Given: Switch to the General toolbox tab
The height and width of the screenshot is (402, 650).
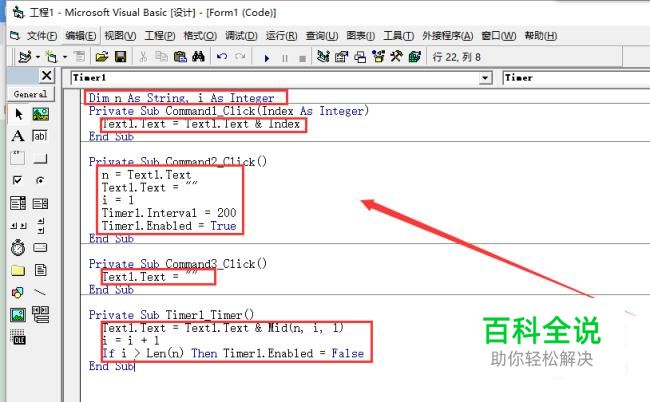Looking at the screenshot, I should click(31, 94).
